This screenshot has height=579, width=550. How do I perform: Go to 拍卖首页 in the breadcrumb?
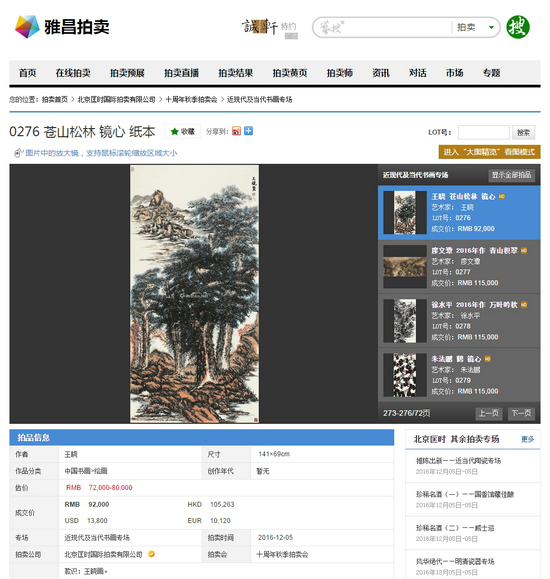pyautogui.click(x=55, y=99)
